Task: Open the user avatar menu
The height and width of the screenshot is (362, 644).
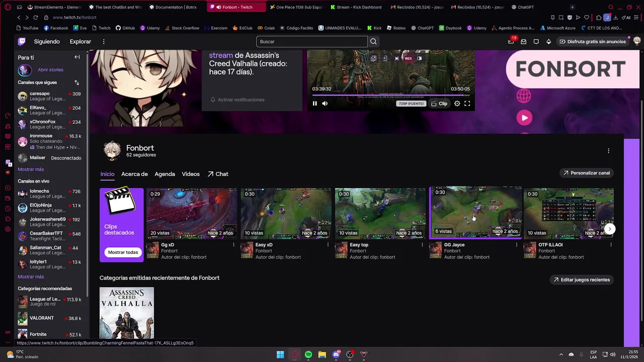Action: [637, 42]
